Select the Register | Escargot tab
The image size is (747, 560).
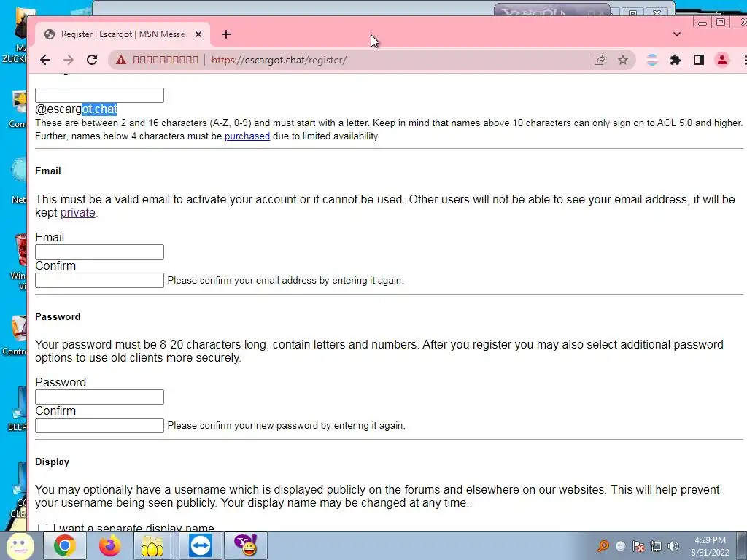point(123,34)
